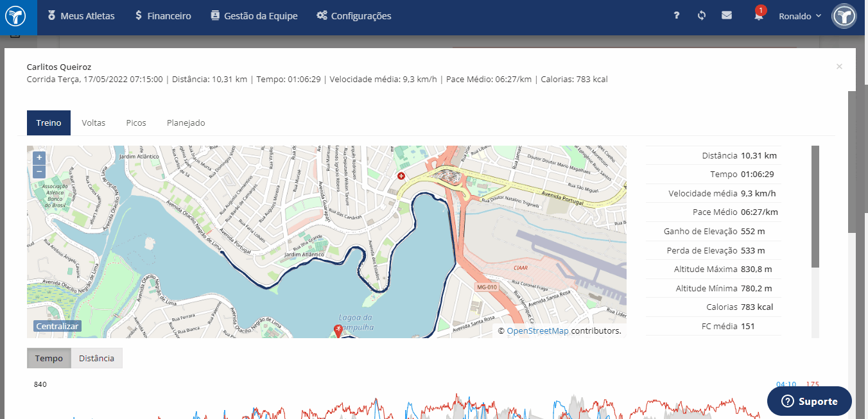
Task: Click the MG-010 road label on map
Action: [487, 287]
